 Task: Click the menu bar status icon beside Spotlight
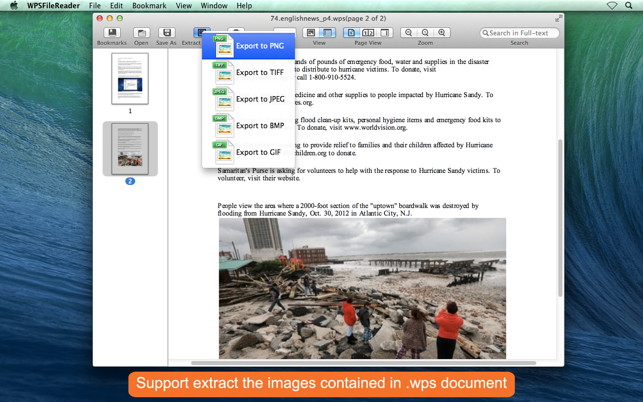612,5
